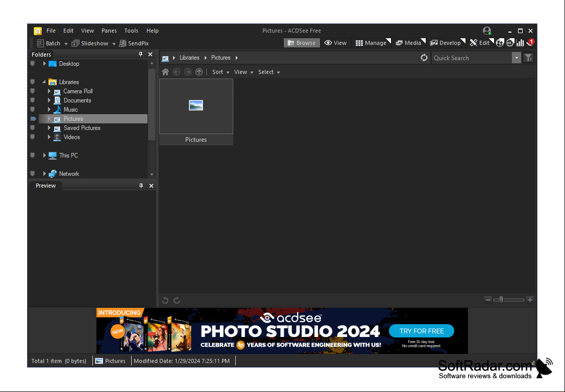Switch to Manage mode
The height and width of the screenshot is (392, 565).
[x=371, y=43]
